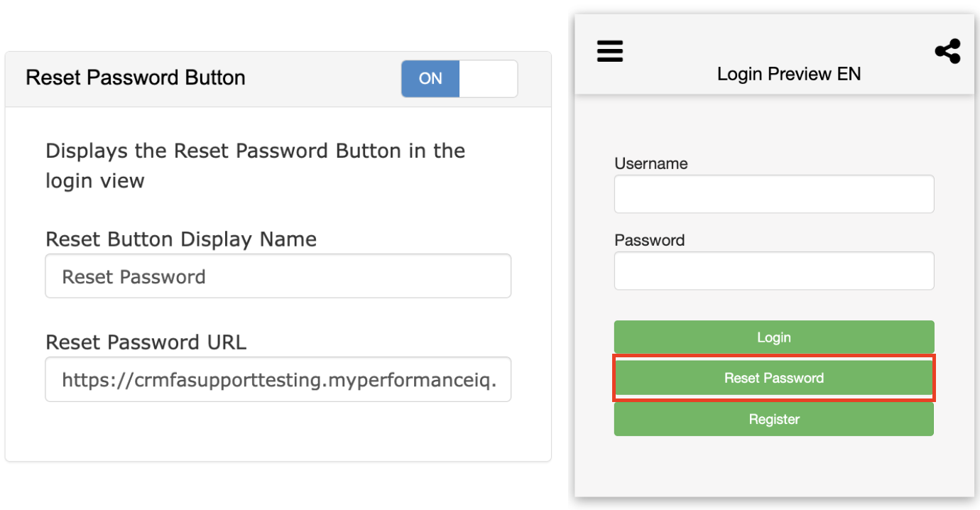Click the Password label above its field

649,240
